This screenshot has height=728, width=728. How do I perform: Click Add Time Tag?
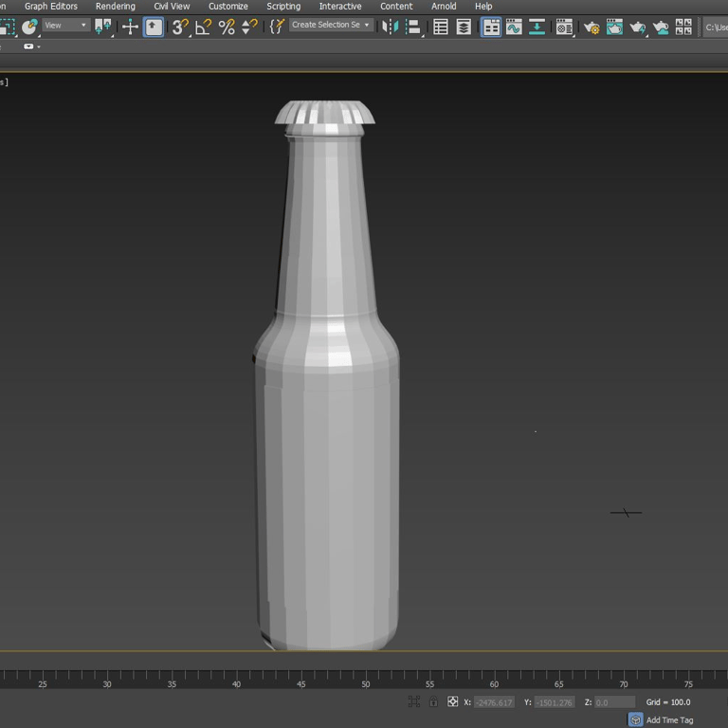(x=669, y=720)
